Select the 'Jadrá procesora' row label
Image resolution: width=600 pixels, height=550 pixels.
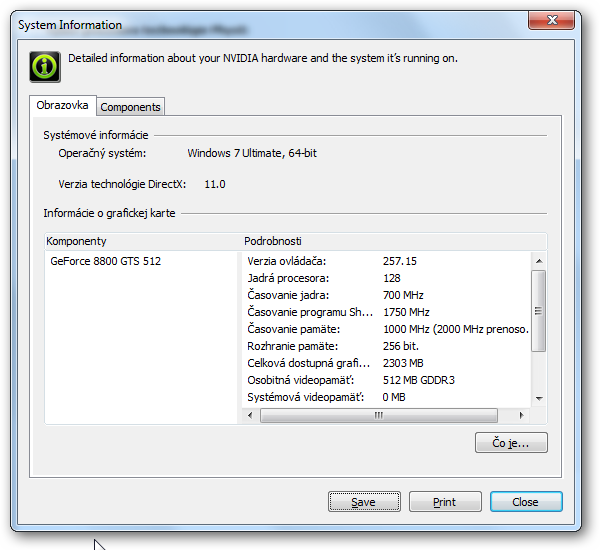288,278
